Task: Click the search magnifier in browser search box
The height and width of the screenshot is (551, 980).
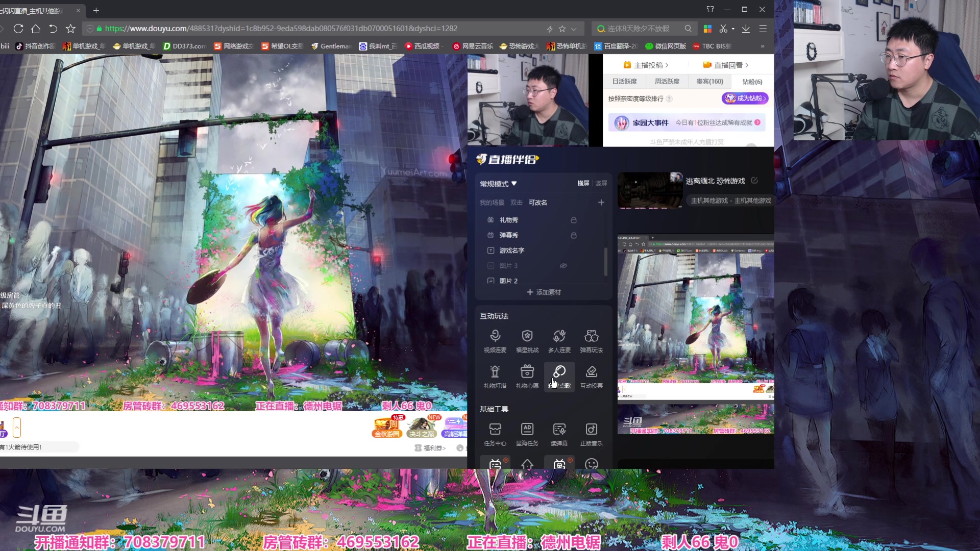Action: click(x=688, y=29)
